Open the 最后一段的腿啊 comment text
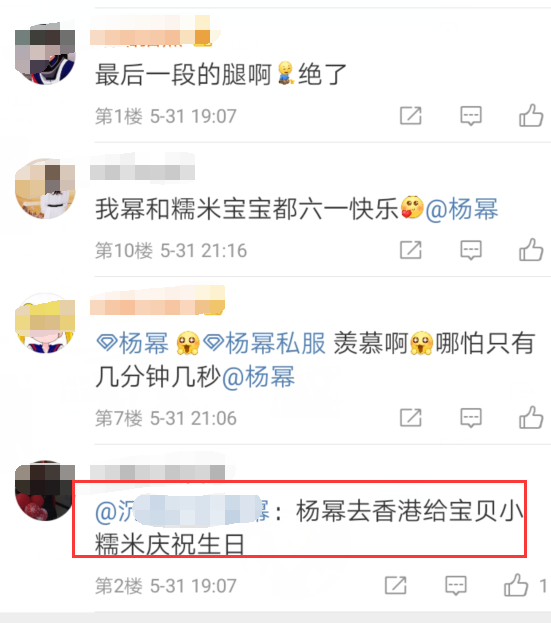Screen dimensions: 551x623 click(x=221, y=74)
